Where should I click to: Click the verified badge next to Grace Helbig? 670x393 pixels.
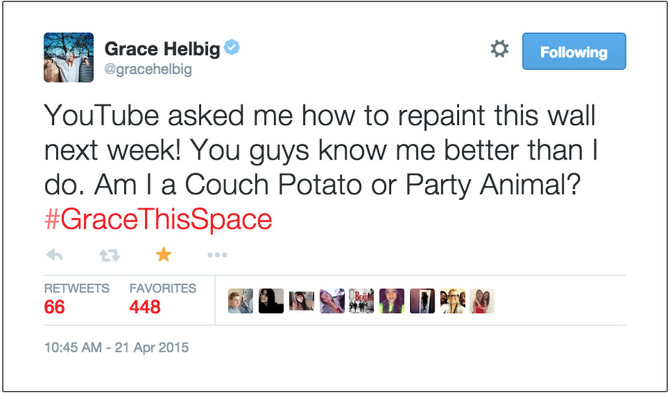[x=232, y=47]
